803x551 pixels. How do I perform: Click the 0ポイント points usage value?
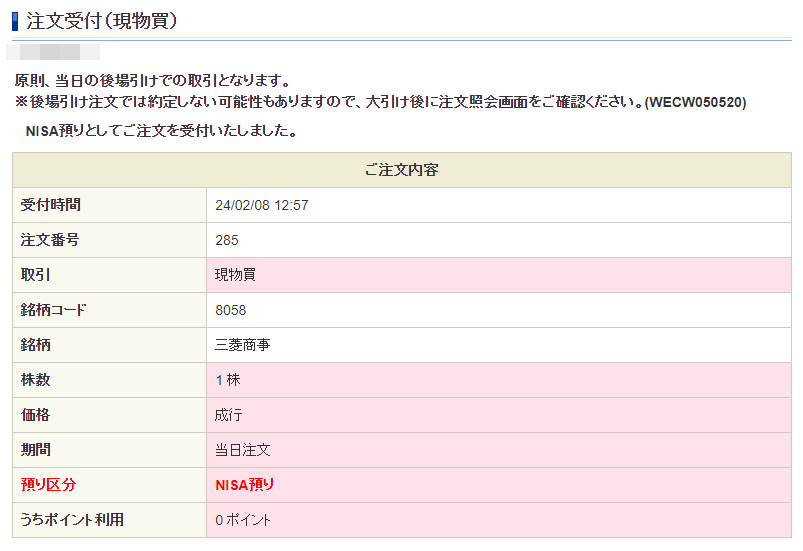[243, 520]
